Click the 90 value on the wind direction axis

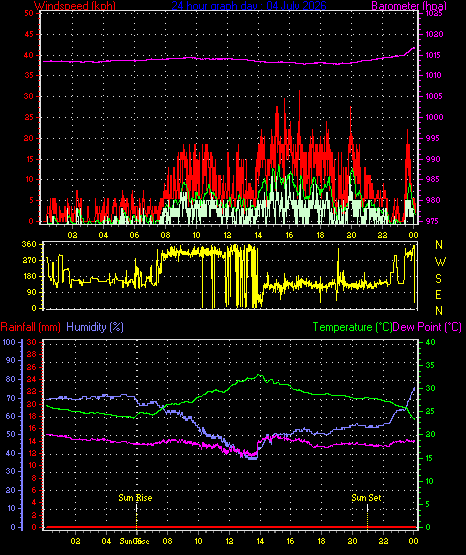pos(31,292)
